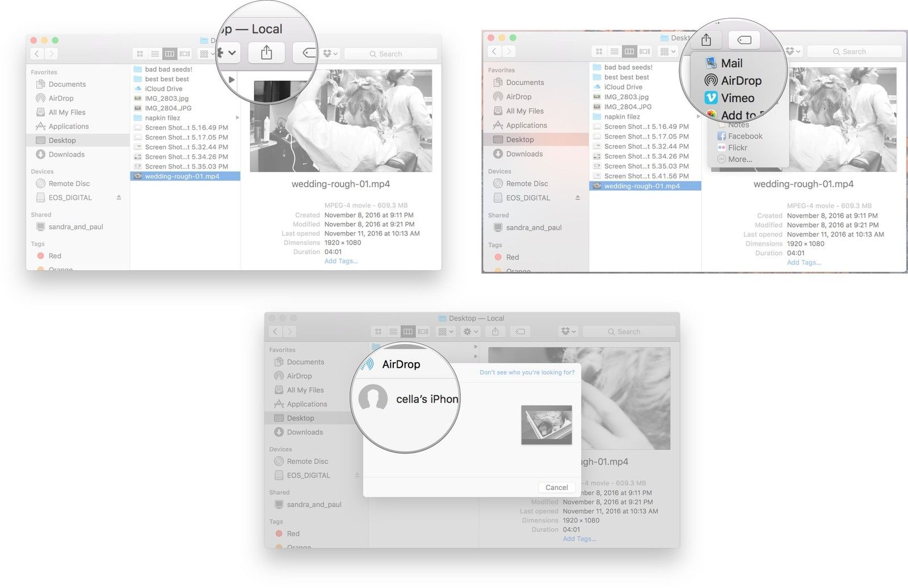Click the magnified Tags button above the share menu
This screenshot has width=908, height=588.
[x=743, y=40]
